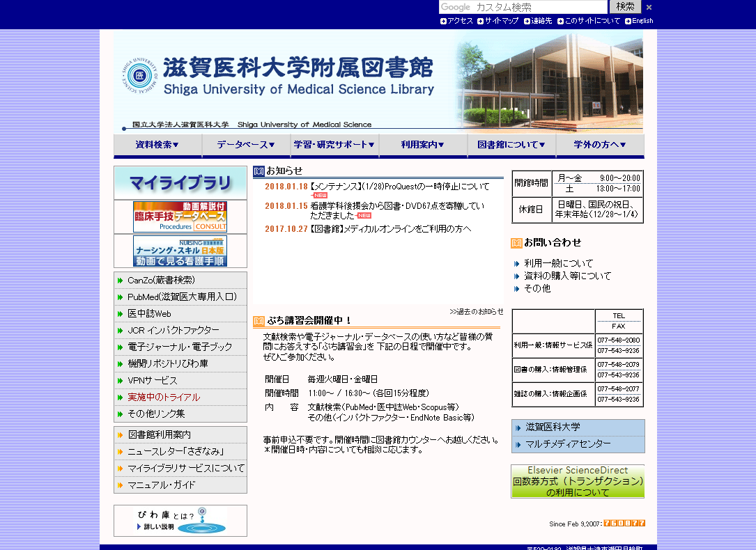This screenshot has width=756, height=550.
Task: Click the orange arrow icon beside 図書館利用案内
Action: [x=120, y=435]
